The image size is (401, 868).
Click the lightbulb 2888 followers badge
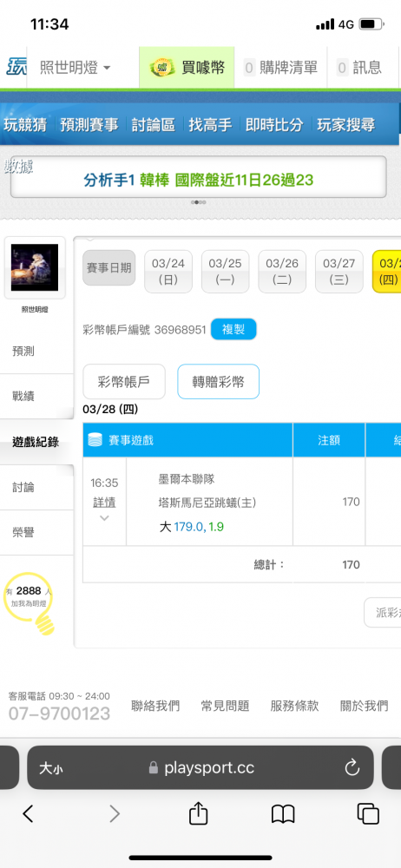tap(30, 603)
